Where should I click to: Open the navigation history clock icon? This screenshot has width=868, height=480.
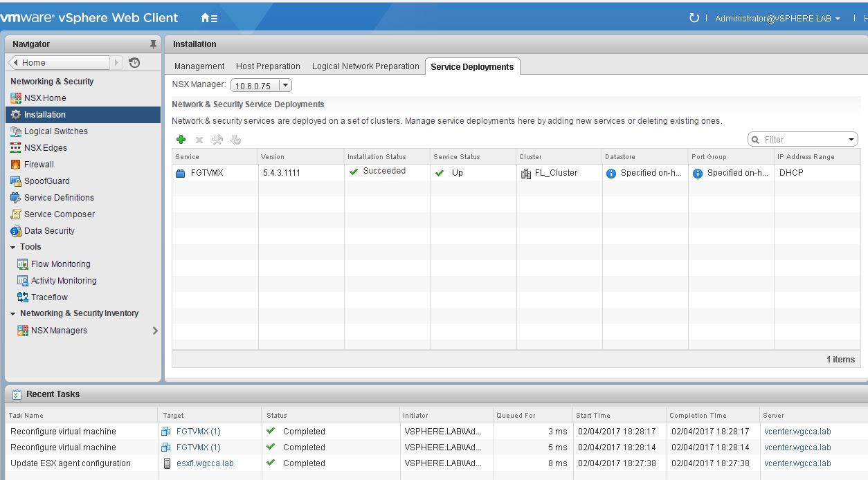point(134,62)
